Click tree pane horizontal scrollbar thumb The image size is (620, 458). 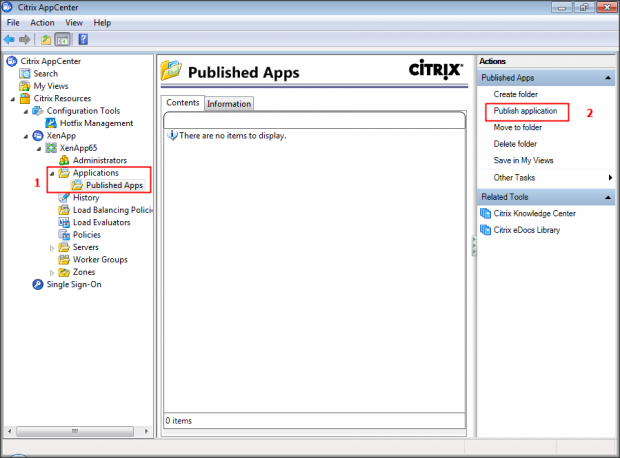75,431
